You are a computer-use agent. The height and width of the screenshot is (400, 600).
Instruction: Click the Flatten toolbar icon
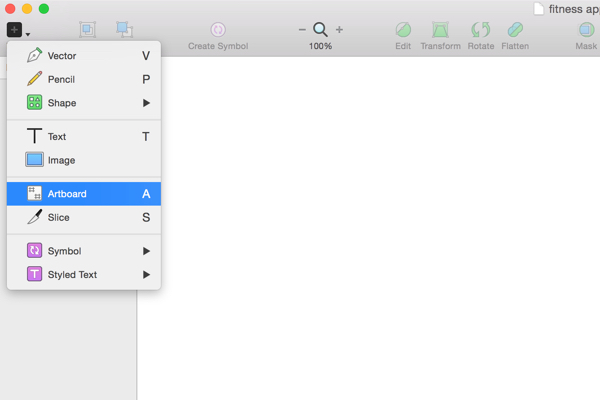515,29
